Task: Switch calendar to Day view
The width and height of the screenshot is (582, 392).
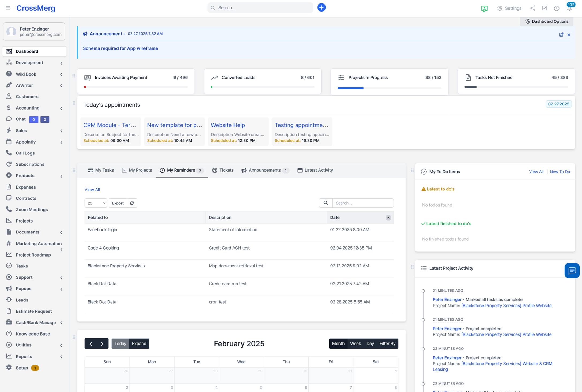Action: click(370, 344)
